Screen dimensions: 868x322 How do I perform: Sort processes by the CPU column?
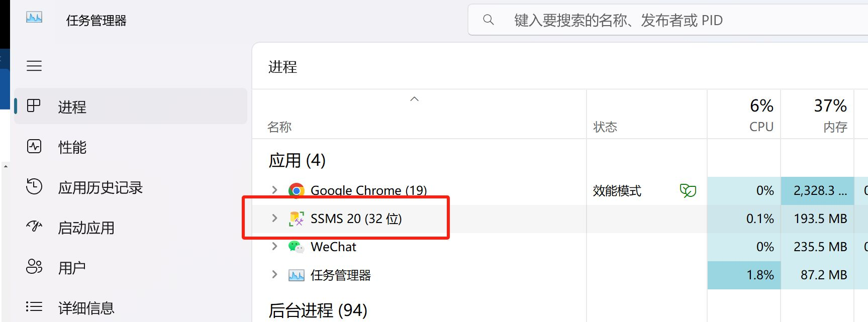744,115
